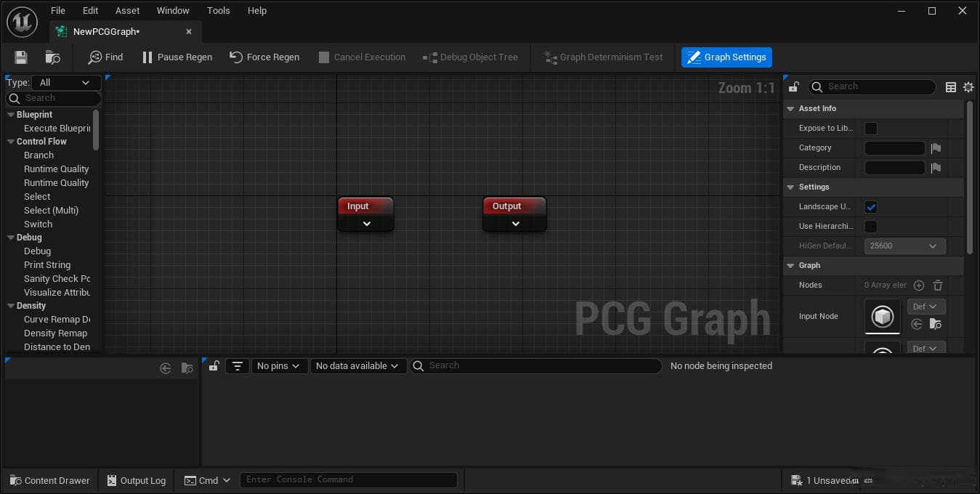Open the No data available dropdown
The height and width of the screenshot is (494, 980).
coord(357,366)
